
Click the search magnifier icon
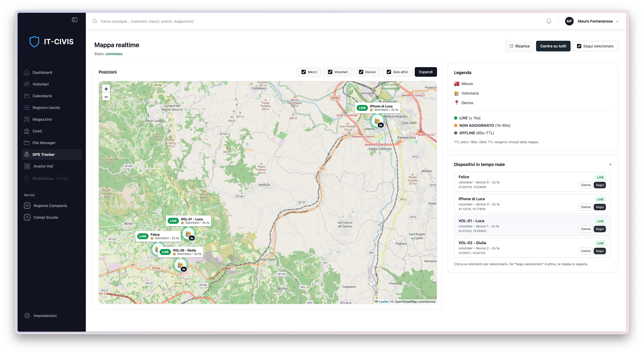pyautogui.click(x=95, y=21)
